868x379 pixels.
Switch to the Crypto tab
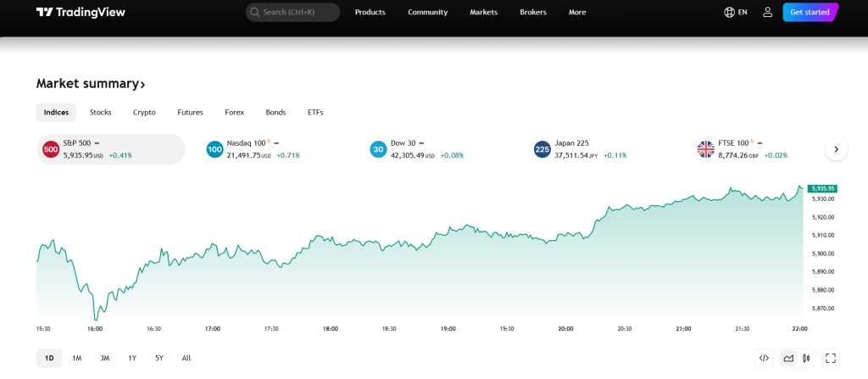144,112
